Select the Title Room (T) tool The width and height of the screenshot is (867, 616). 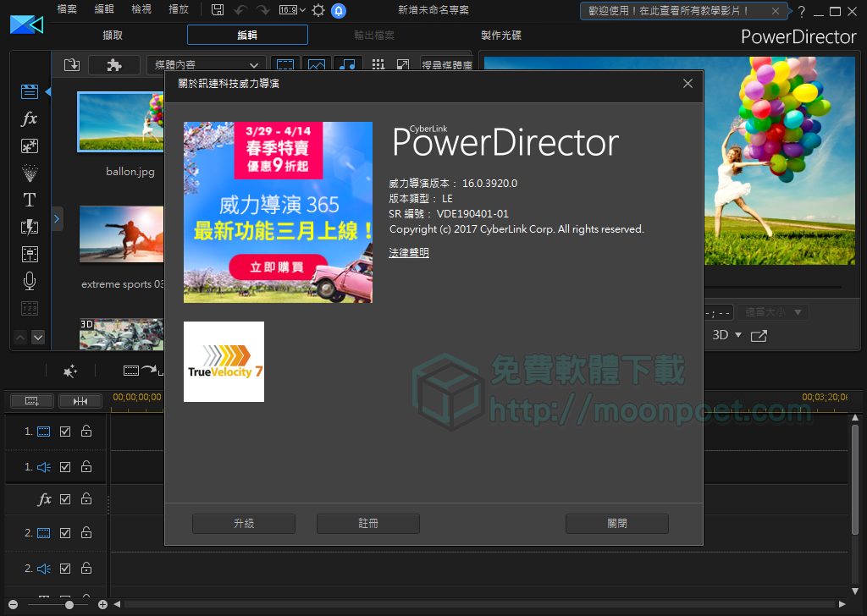click(x=29, y=200)
